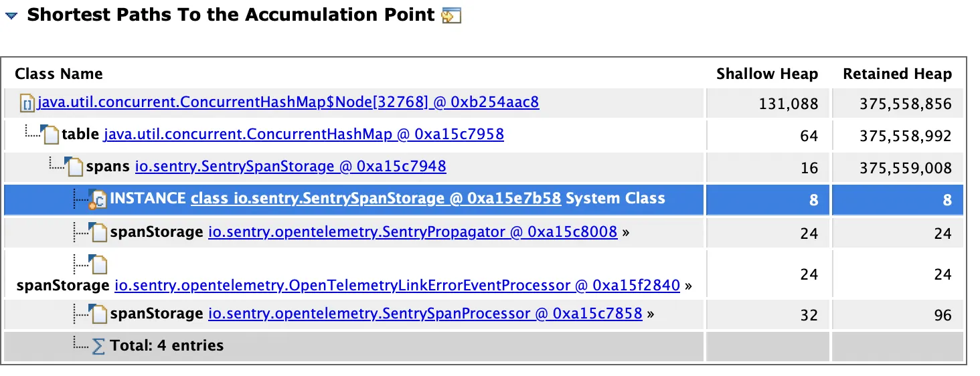980x376 pixels.
Task: Open the io.sentry.SentrySpanStorage @ 0xa15c7948 link
Action: [x=291, y=167]
